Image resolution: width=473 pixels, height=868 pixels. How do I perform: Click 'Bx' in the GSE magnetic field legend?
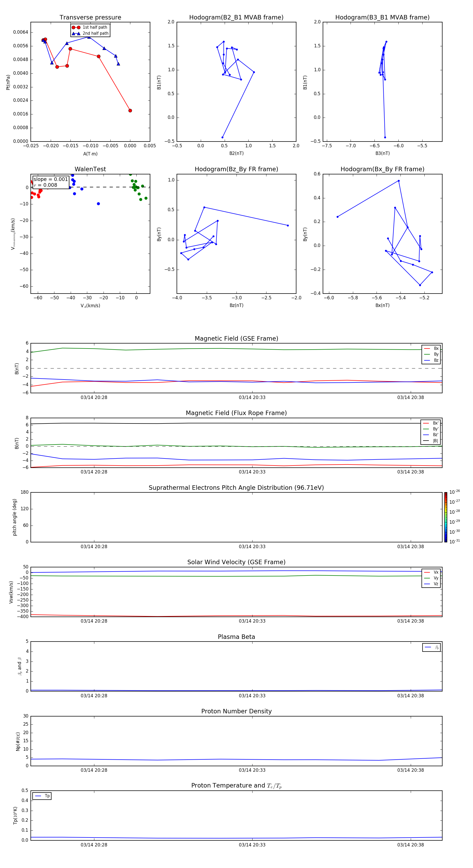click(x=436, y=349)
